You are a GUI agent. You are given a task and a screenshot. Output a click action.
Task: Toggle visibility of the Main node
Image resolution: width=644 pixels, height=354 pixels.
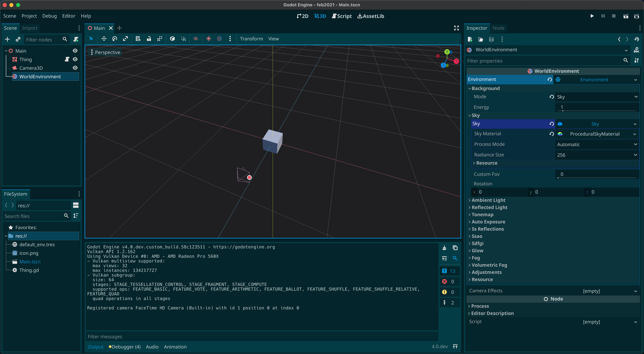[75, 51]
